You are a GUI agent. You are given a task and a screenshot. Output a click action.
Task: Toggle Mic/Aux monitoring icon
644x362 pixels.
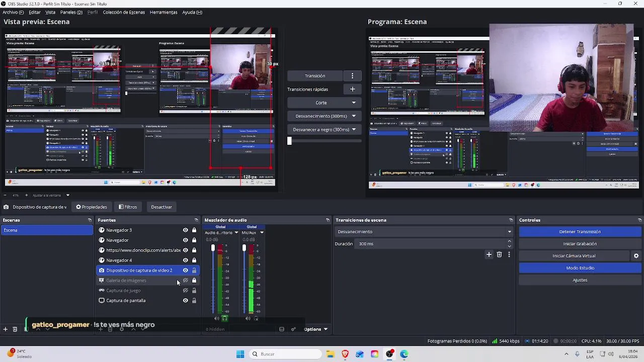point(256,318)
